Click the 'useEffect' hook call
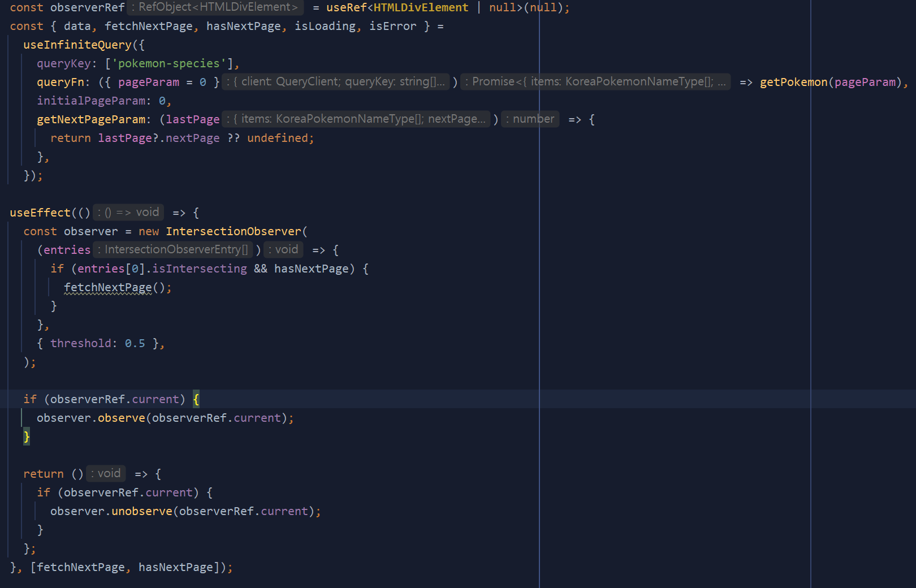916x588 pixels. pyautogui.click(x=40, y=213)
